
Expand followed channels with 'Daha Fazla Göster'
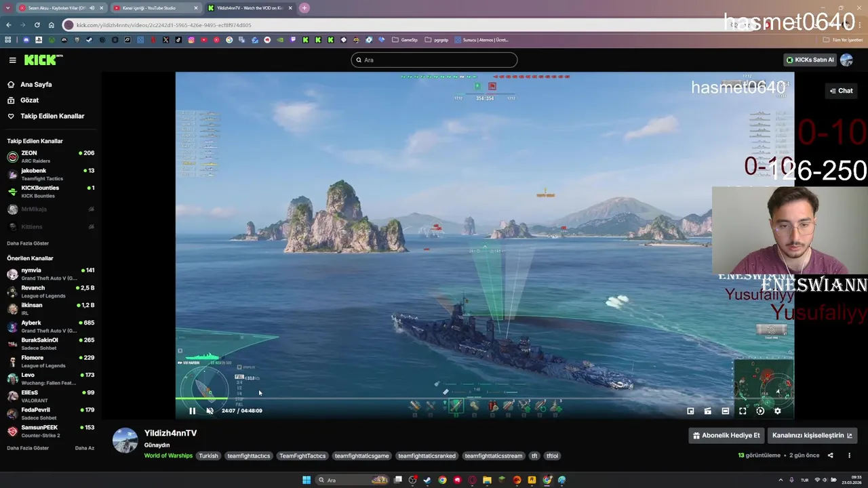coord(28,243)
